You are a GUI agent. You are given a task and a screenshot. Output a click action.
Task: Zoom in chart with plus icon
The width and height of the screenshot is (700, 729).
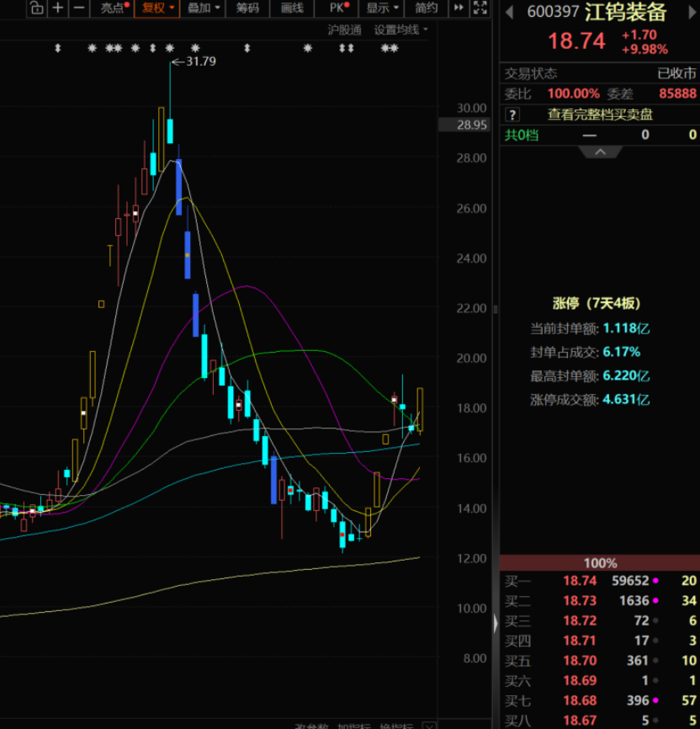pyautogui.click(x=58, y=8)
